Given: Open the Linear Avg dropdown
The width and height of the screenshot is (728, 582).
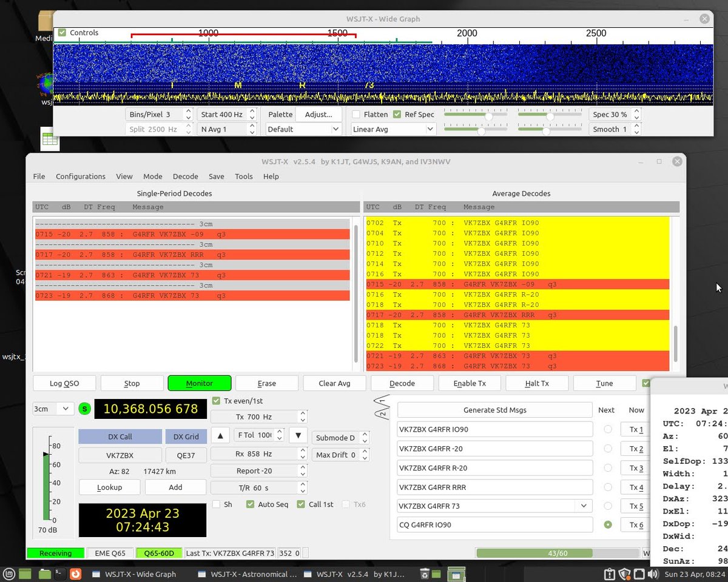Looking at the screenshot, I should [x=394, y=129].
